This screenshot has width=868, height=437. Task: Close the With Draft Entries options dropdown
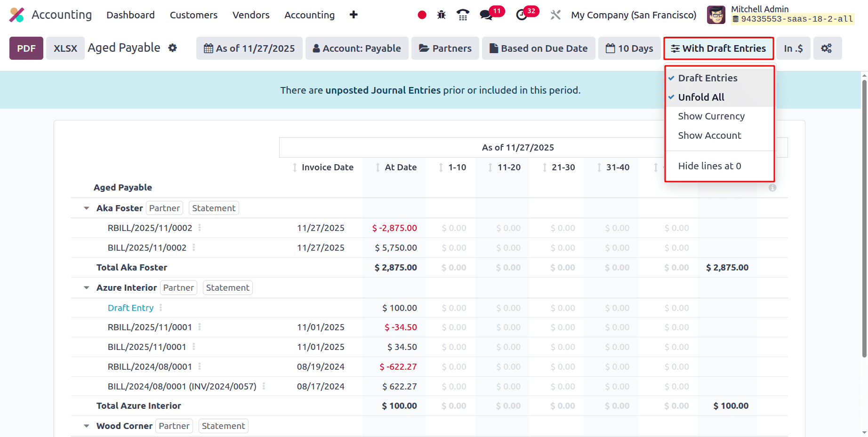(x=718, y=48)
